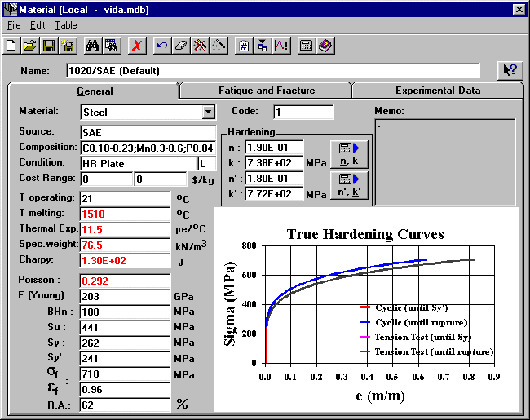Open the calculator toolbar icon

[306, 46]
